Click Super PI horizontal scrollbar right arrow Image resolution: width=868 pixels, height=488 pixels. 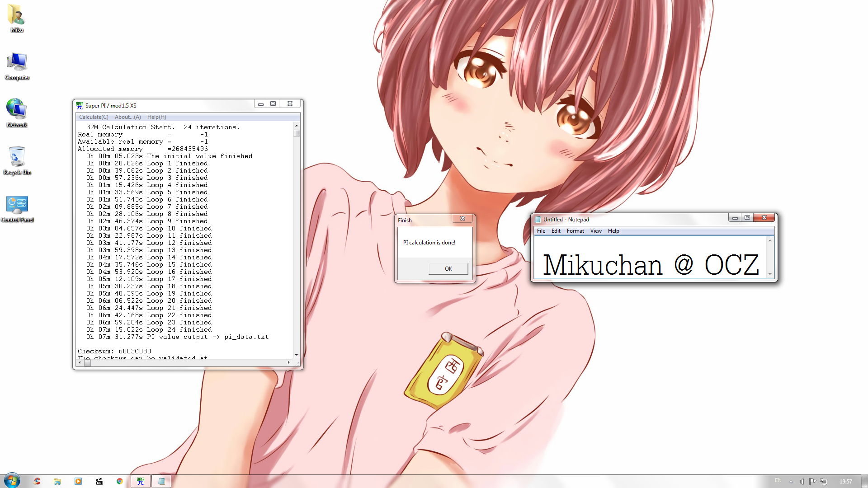(289, 362)
